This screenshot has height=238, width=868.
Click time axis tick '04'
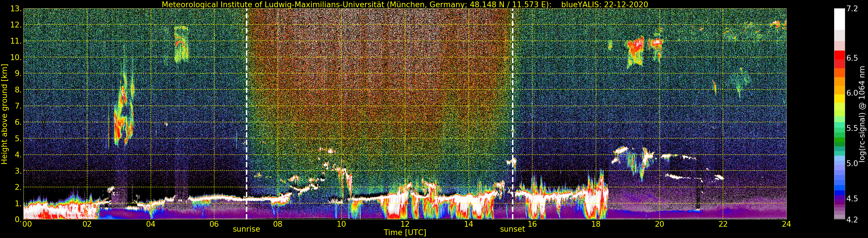pyautogui.click(x=151, y=224)
